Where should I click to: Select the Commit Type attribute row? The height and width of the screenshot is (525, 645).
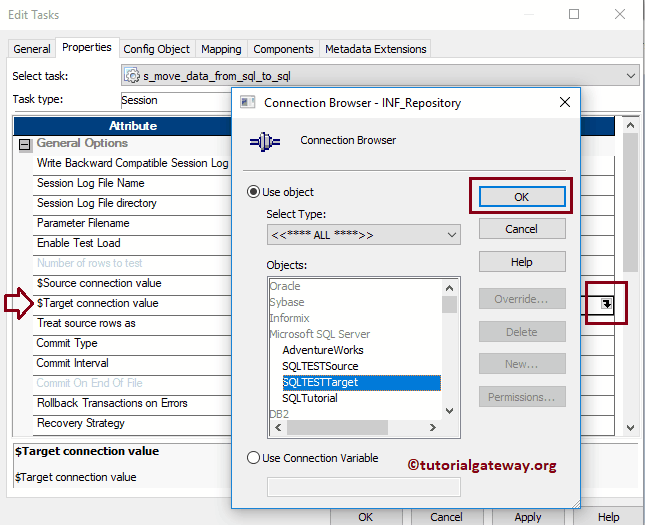tap(132, 343)
